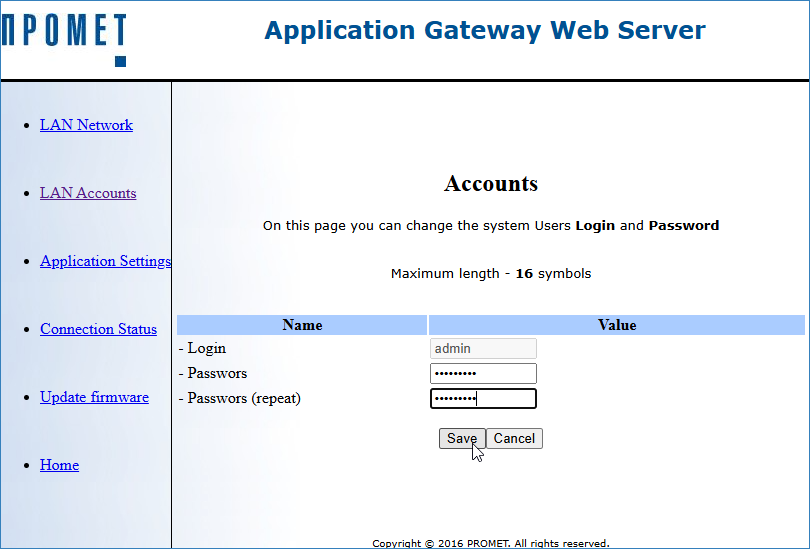
Task: Click the "- Passwors (repeat)" row label
Action: tap(240, 399)
